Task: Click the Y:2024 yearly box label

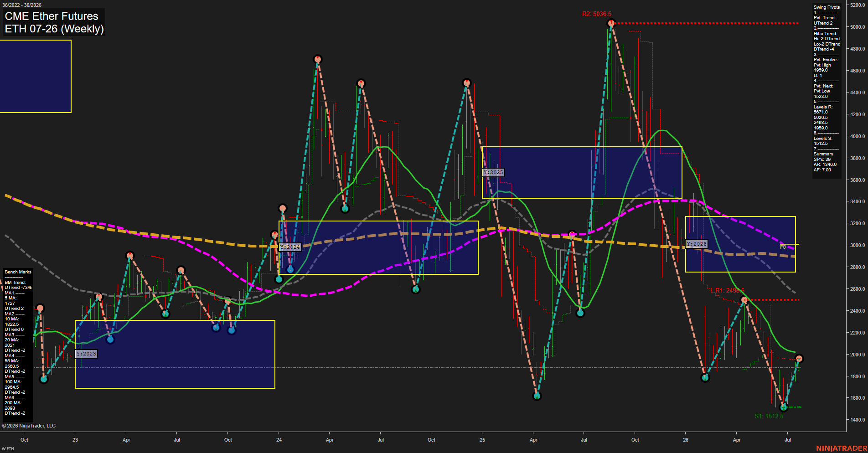Action: pyautogui.click(x=290, y=247)
